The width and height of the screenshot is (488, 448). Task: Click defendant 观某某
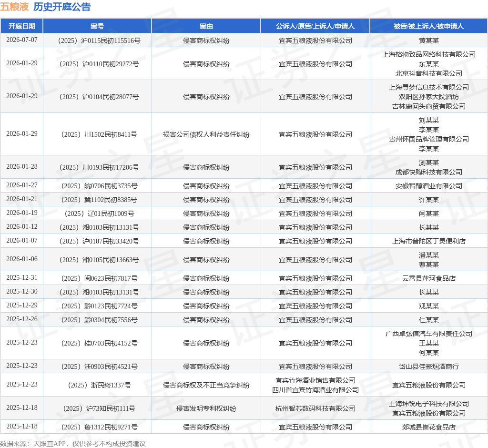pos(428,306)
